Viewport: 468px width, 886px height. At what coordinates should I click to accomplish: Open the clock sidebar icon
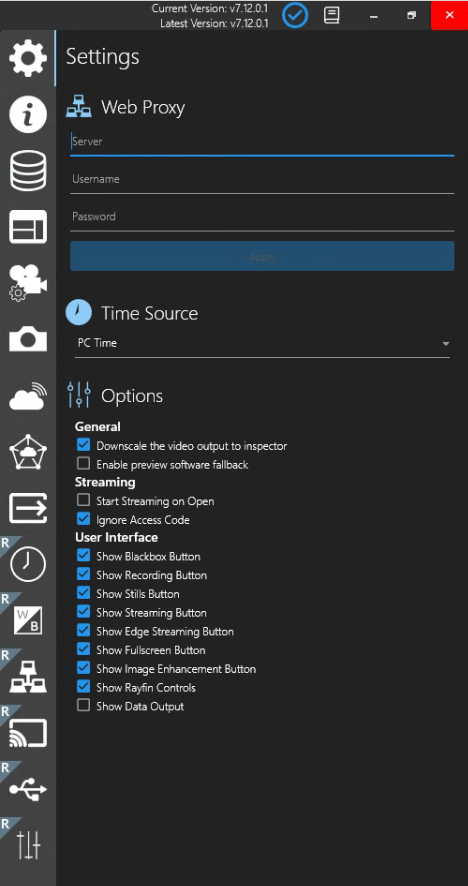(x=28, y=564)
